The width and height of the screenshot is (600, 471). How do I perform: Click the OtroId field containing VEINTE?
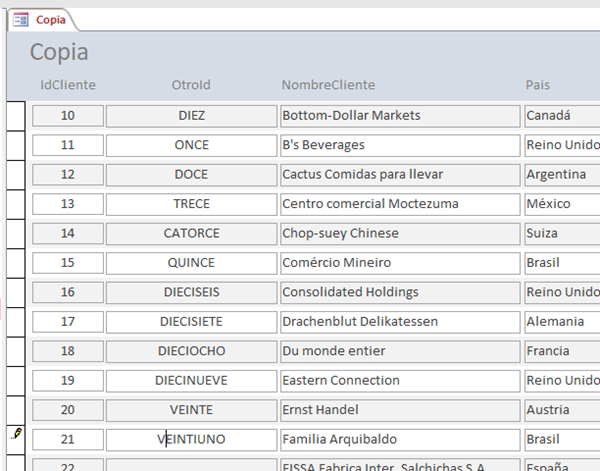coord(191,410)
